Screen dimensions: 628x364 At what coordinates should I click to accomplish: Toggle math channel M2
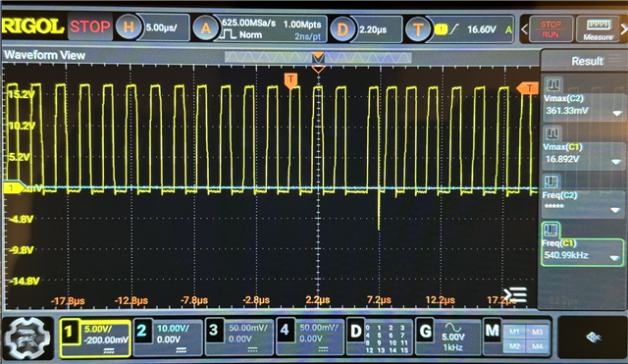pos(514,345)
